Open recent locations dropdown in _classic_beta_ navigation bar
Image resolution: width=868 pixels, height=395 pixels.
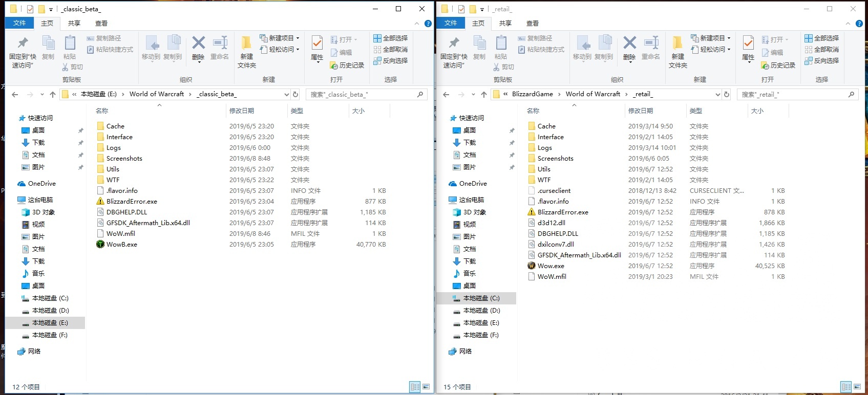tap(42, 95)
